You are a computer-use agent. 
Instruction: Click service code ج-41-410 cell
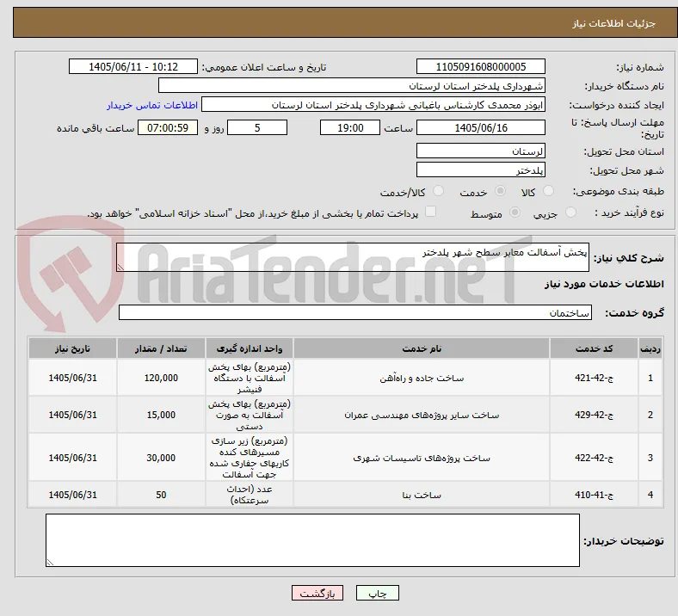595,495
